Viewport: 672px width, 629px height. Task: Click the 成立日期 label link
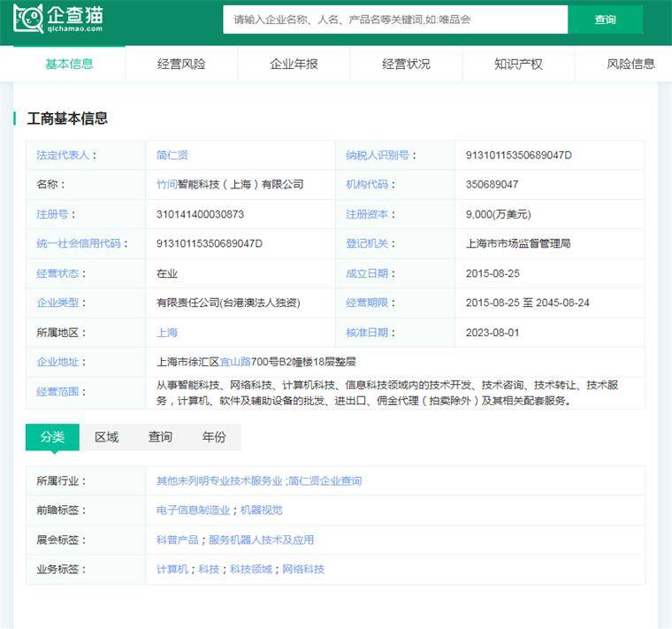tap(367, 273)
